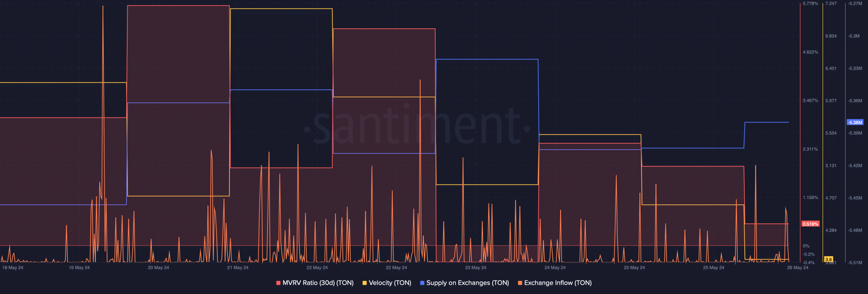Click the -5.27M supply axis label
This screenshot has width=868, height=294.
click(855, 3)
